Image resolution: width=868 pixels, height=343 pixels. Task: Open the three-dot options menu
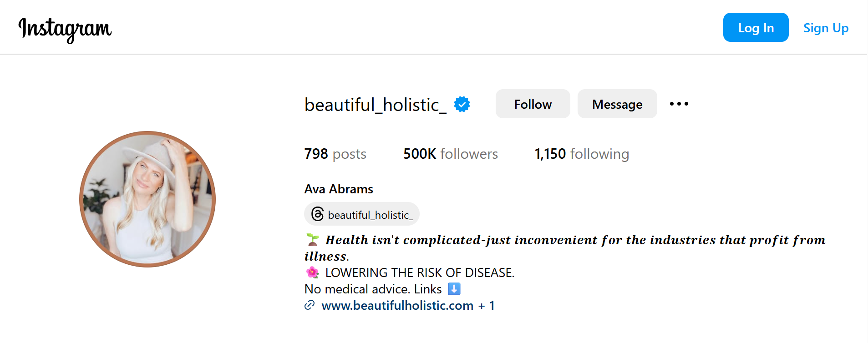pyautogui.click(x=679, y=104)
